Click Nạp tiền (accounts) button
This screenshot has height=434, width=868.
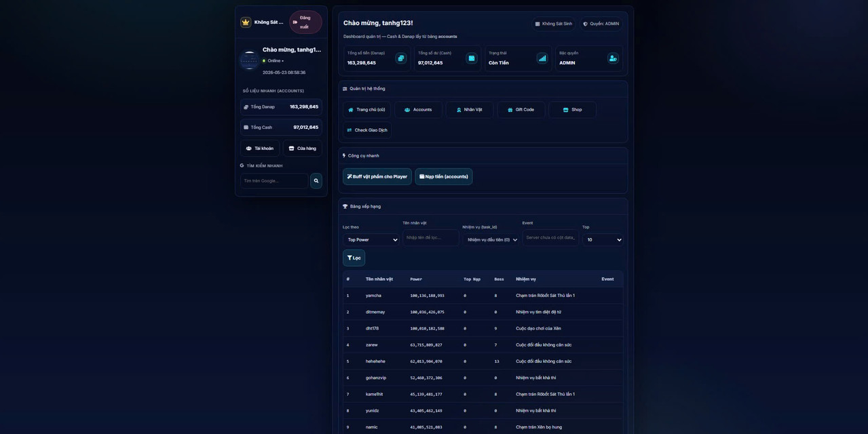pos(444,176)
